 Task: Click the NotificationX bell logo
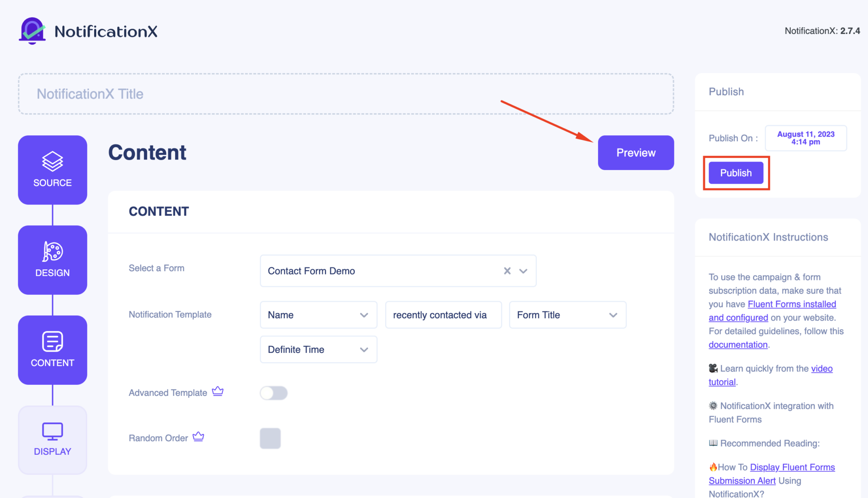[x=32, y=30]
